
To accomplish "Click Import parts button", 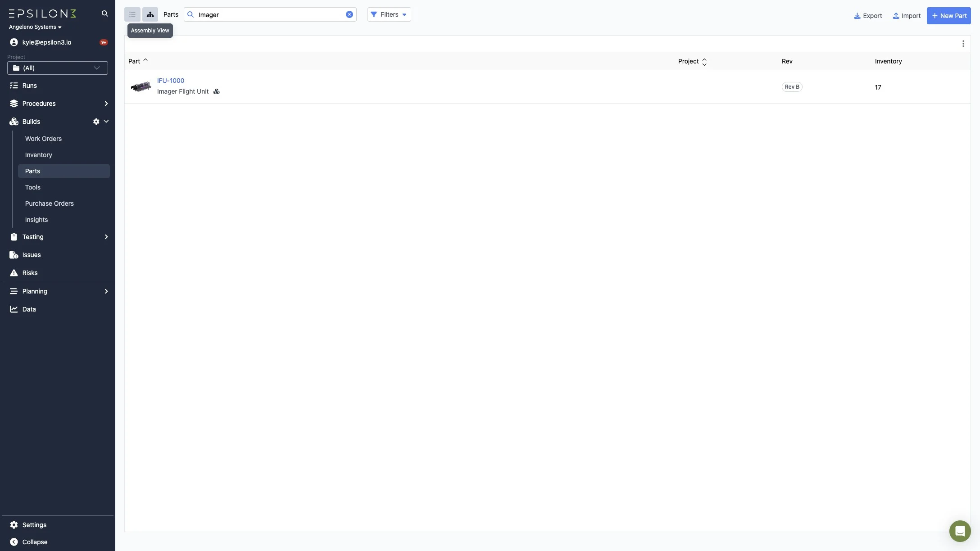I will coord(906,16).
